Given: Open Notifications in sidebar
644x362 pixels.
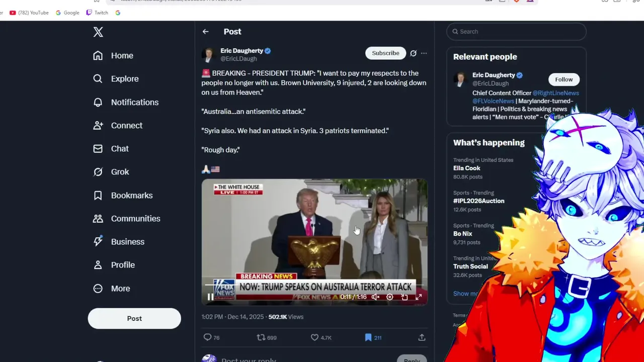Looking at the screenshot, I should click(126, 102).
